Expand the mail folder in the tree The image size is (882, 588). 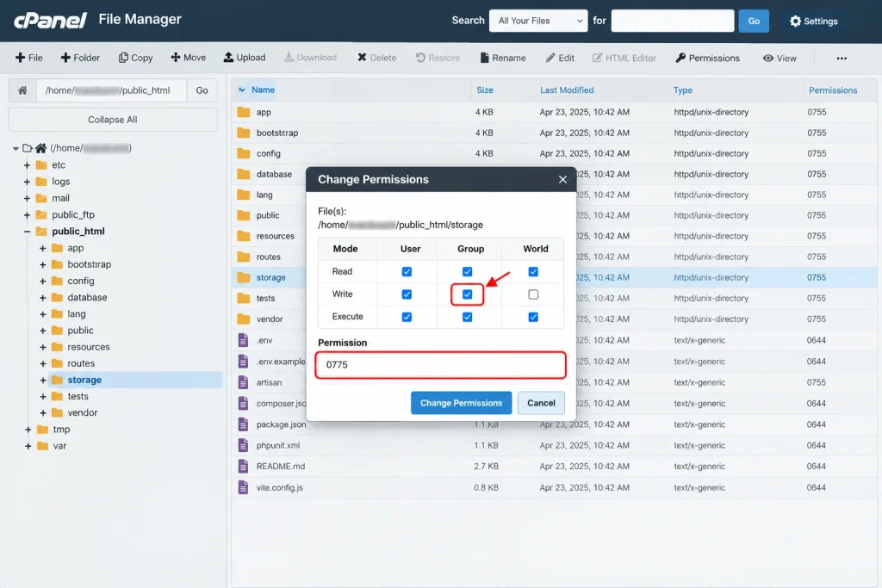(27, 198)
